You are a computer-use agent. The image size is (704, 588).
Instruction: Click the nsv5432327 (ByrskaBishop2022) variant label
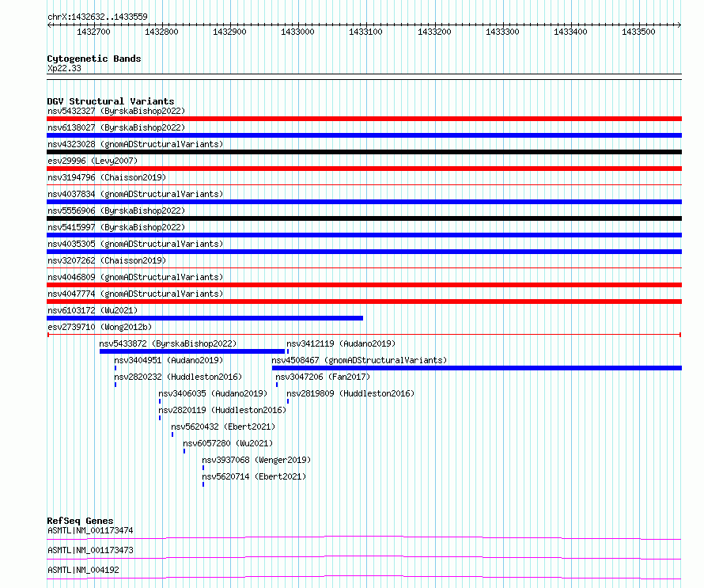pos(116,111)
